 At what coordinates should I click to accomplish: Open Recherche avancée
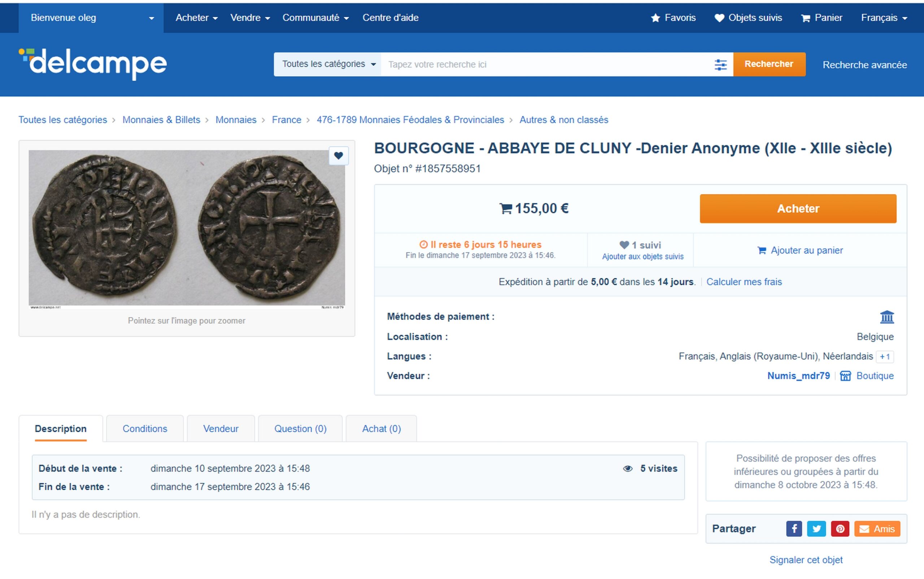865,65
